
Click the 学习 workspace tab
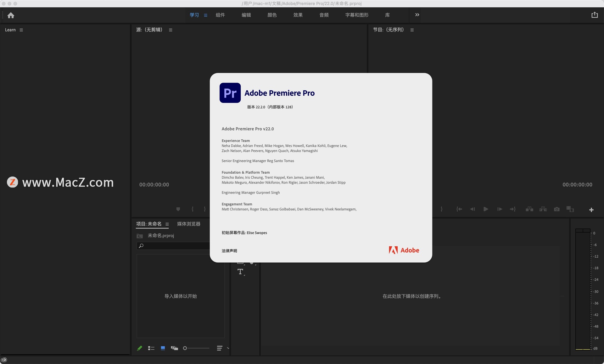coord(193,15)
